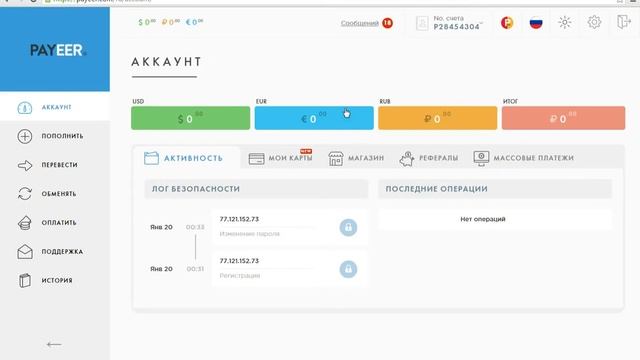This screenshot has height=360, width=640.
Task: Click the account avatar icon
Action: tap(422, 23)
